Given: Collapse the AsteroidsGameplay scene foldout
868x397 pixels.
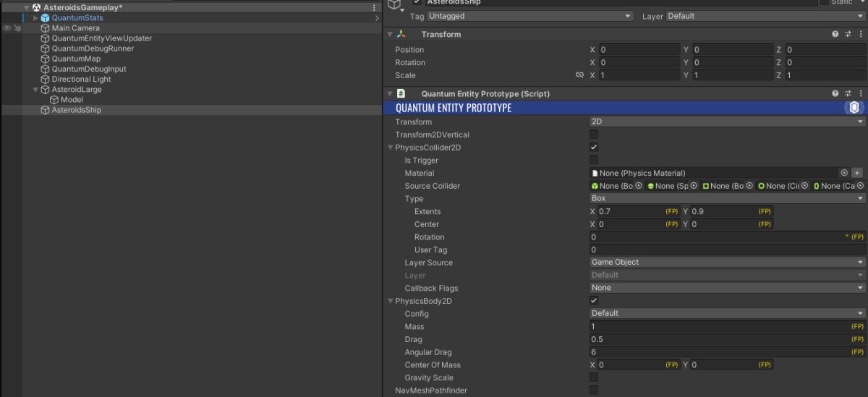Looking at the screenshot, I should [x=27, y=7].
